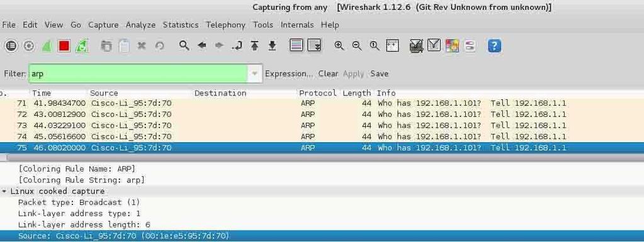Jump to the last packet icon
The width and height of the screenshot is (644, 242).
273,46
